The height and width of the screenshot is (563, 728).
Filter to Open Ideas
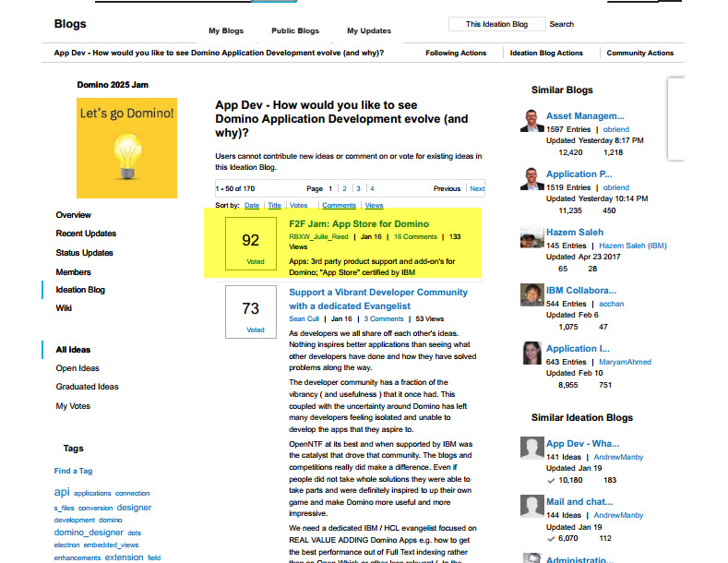(x=78, y=368)
